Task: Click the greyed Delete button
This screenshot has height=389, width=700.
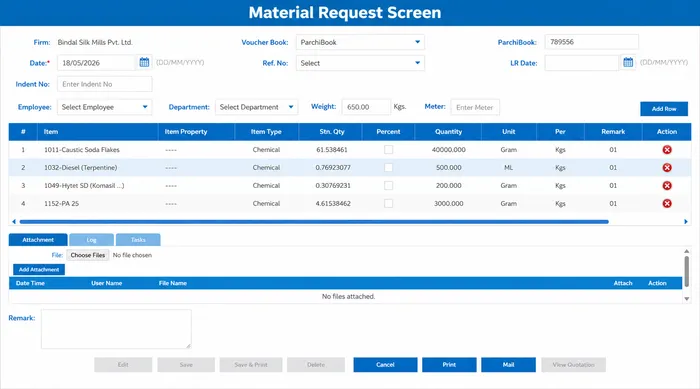Action: (x=316, y=364)
